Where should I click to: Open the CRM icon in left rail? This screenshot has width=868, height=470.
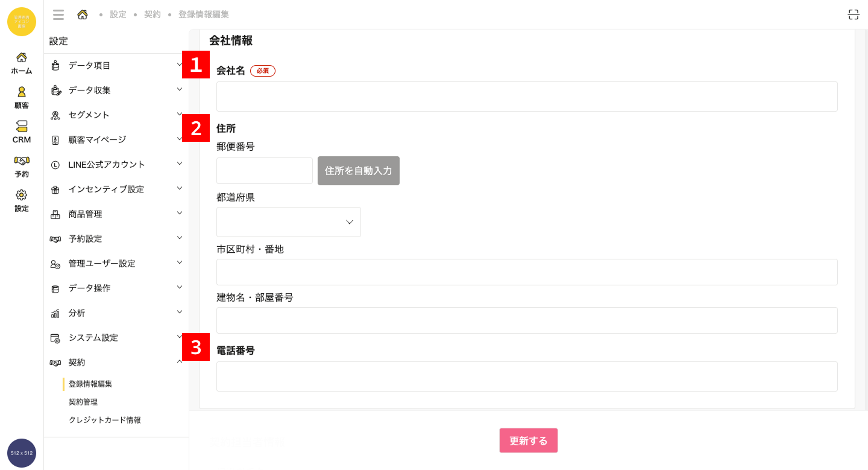(22, 127)
